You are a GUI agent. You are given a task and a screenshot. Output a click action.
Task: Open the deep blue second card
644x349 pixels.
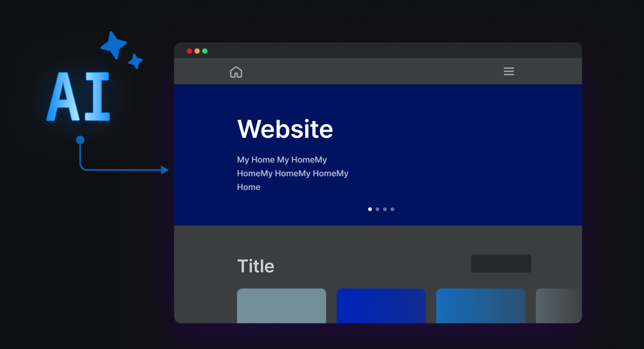pos(381,305)
